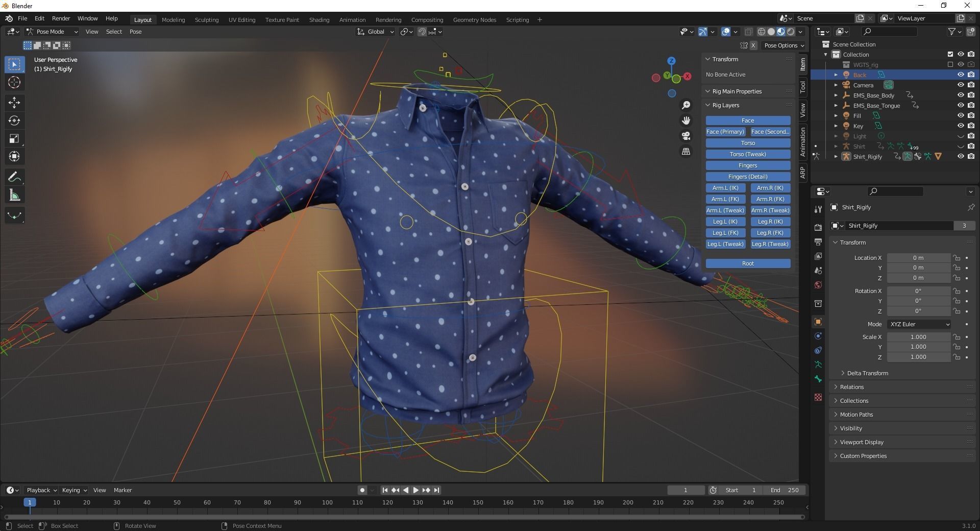This screenshot has width=980, height=531.
Task: Click the zoom viewport magnifier icon
Action: coord(686,105)
